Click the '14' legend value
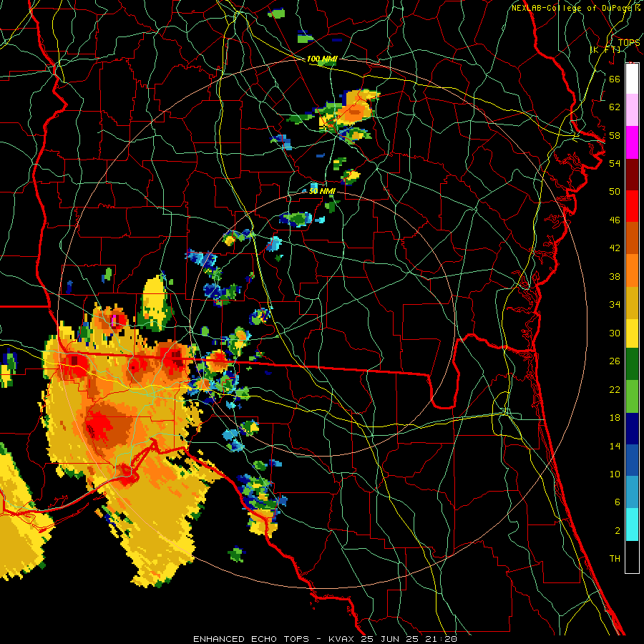The width and height of the screenshot is (644, 644). pyautogui.click(x=615, y=446)
